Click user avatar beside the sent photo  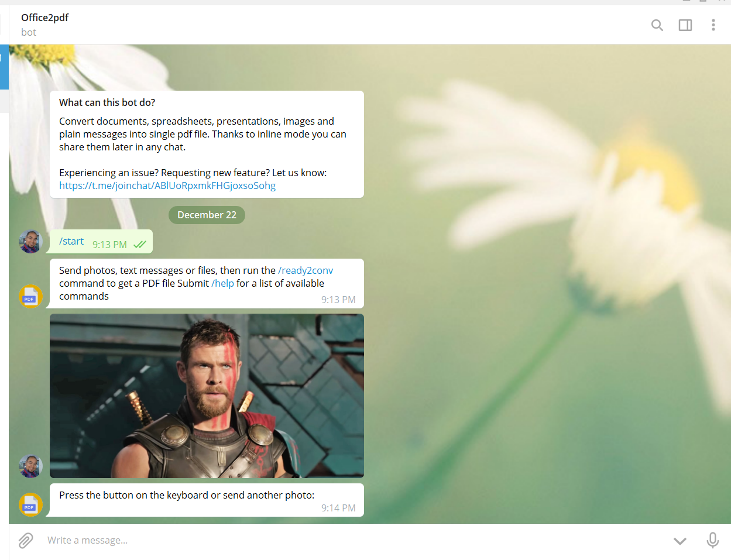point(30,466)
